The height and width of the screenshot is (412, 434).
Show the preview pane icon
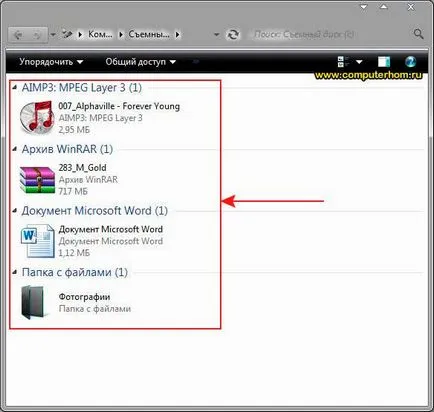point(384,62)
